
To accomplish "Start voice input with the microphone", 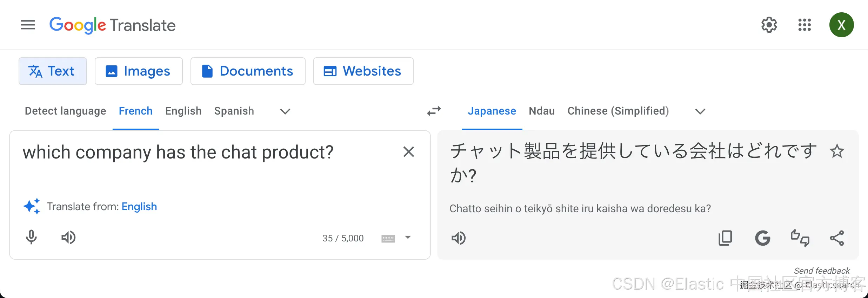I will pos(31,238).
